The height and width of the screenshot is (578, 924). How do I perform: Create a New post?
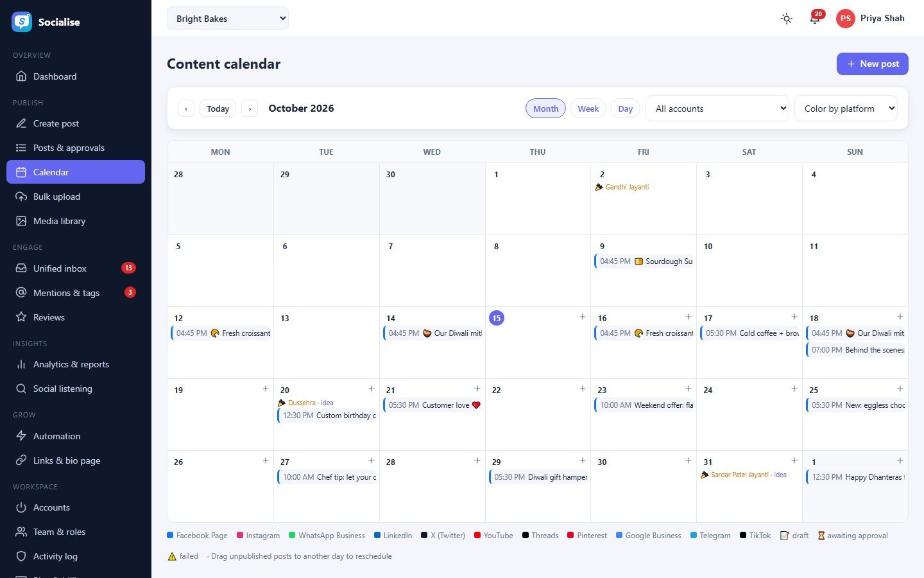(x=873, y=64)
